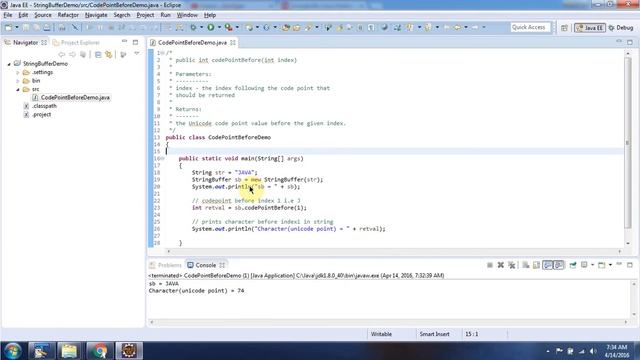Click the Chrome icon in Windows taskbar

click(99, 351)
